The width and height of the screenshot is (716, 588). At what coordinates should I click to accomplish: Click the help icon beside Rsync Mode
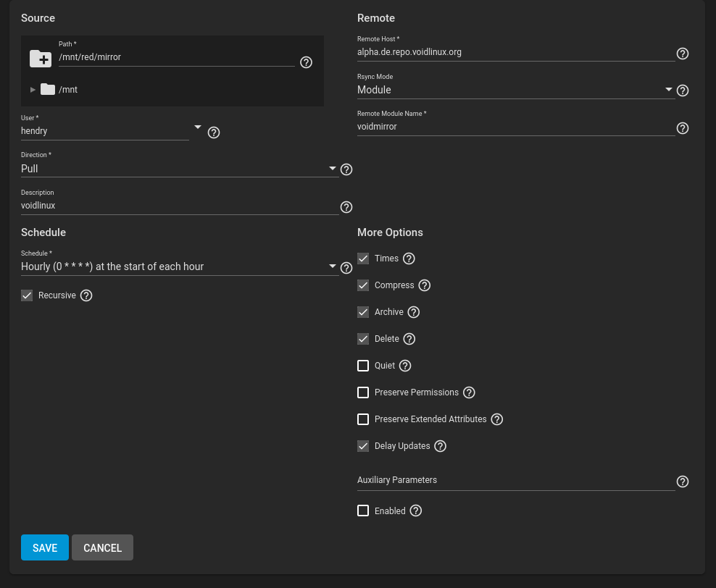point(682,91)
